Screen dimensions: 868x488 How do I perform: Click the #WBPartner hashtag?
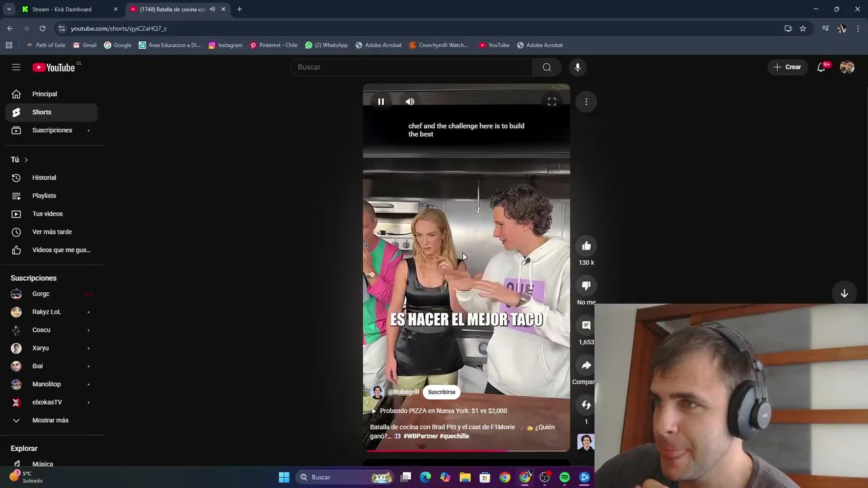coord(420,436)
